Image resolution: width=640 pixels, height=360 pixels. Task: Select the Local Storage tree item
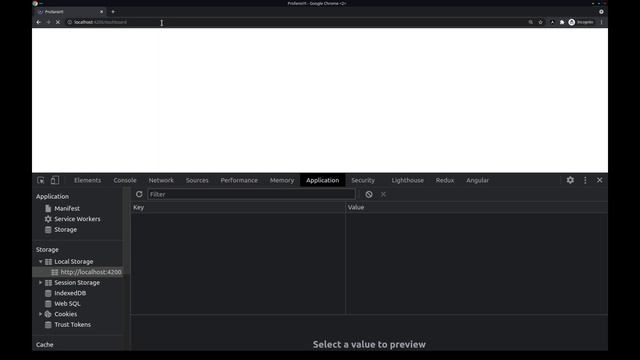point(73,262)
